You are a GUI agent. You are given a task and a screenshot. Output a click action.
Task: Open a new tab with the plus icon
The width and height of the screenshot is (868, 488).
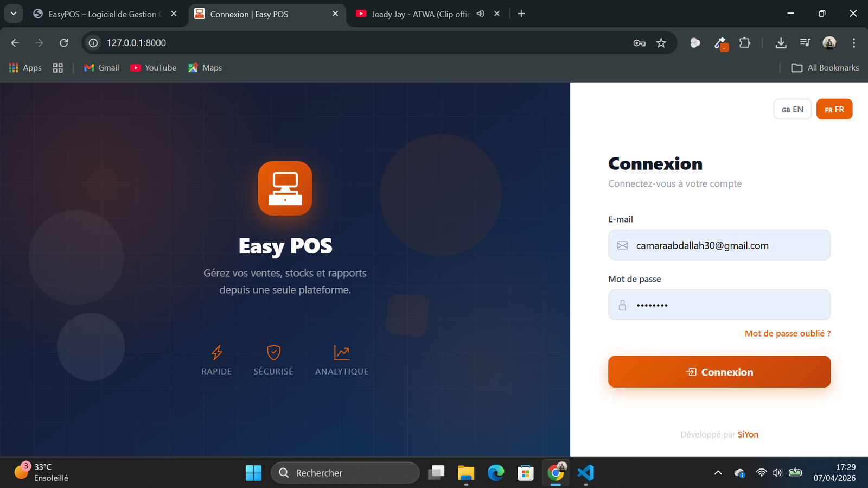coord(521,14)
